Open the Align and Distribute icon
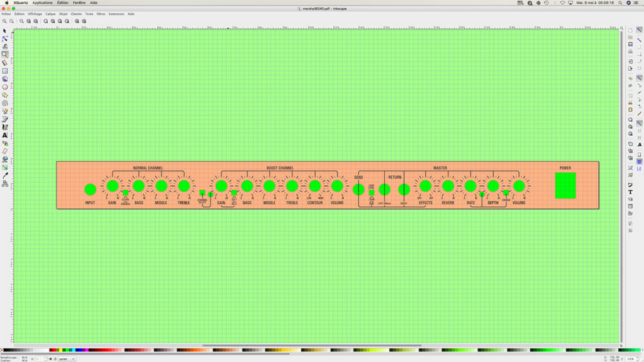Viewport: 644px width, 362px height. (x=630, y=213)
